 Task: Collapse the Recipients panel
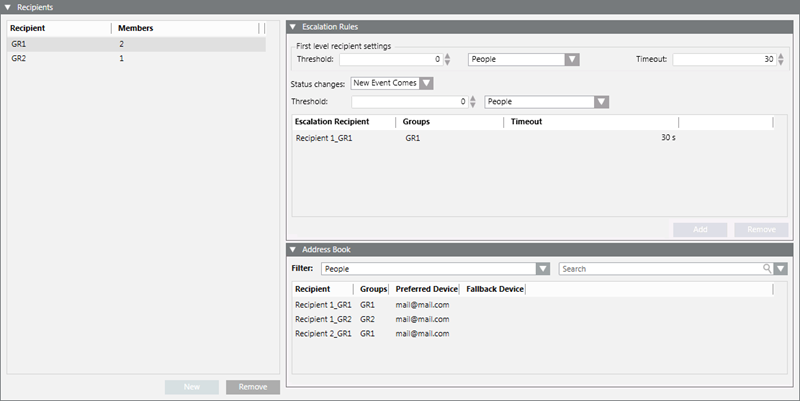click(8, 7)
